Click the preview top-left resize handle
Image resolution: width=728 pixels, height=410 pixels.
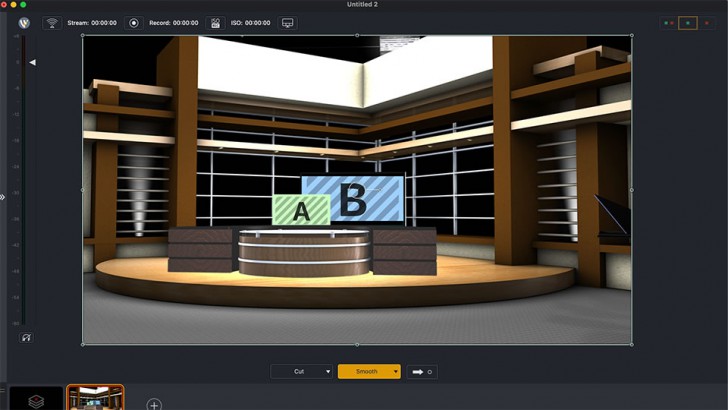[83, 35]
